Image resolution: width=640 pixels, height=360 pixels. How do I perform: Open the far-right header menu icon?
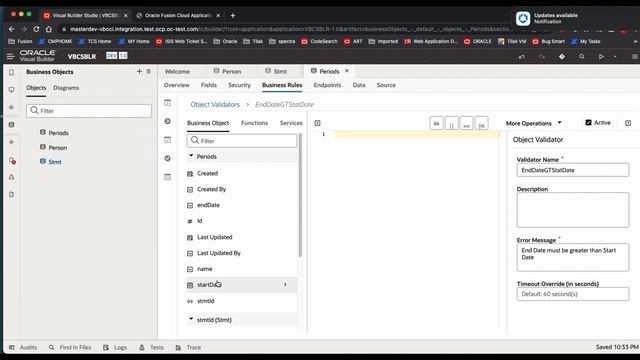coord(634,57)
